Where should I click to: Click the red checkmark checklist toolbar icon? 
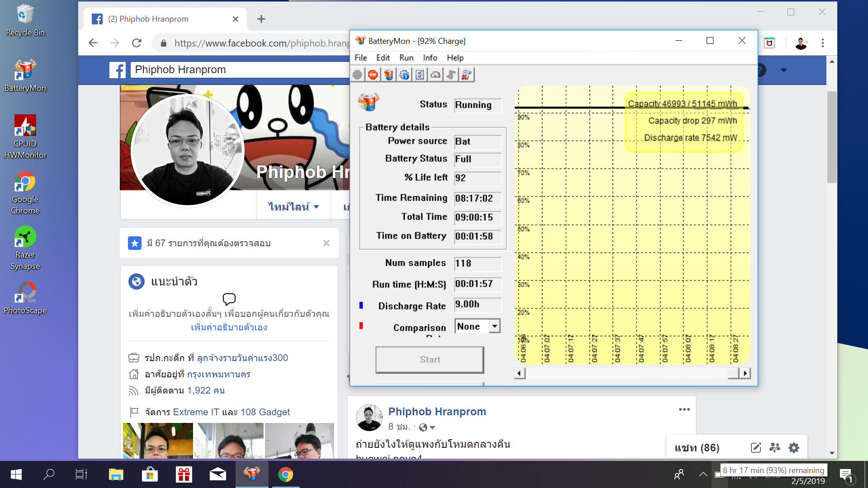tap(420, 75)
